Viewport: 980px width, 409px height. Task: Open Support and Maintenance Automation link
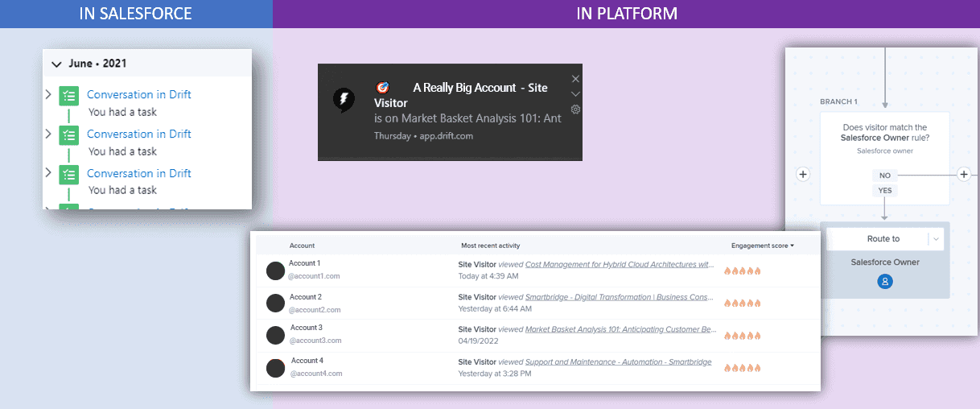pyautogui.click(x=619, y=362)
